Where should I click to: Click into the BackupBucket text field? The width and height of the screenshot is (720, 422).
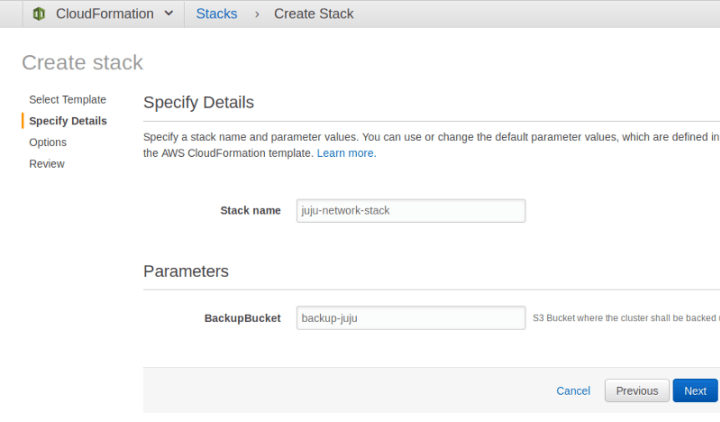[x=411, y=318]
